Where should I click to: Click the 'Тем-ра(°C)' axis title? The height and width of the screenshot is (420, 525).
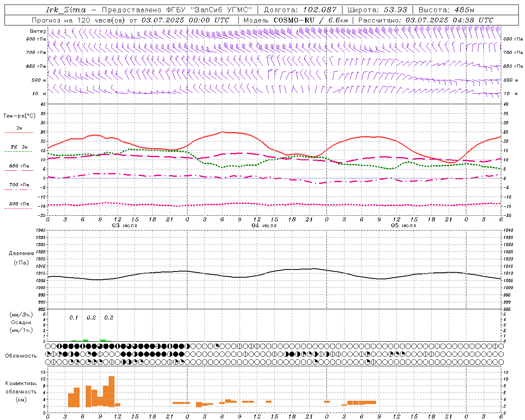[19, 116]
